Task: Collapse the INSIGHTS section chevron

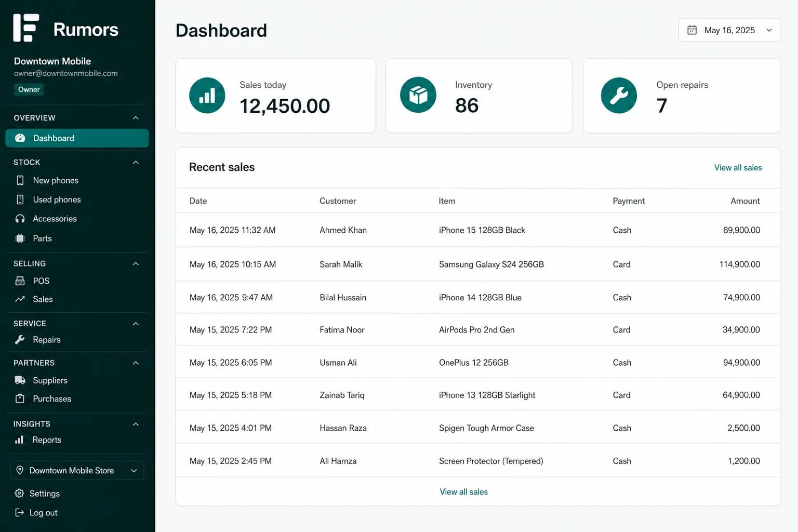Action: coord(136,424)
